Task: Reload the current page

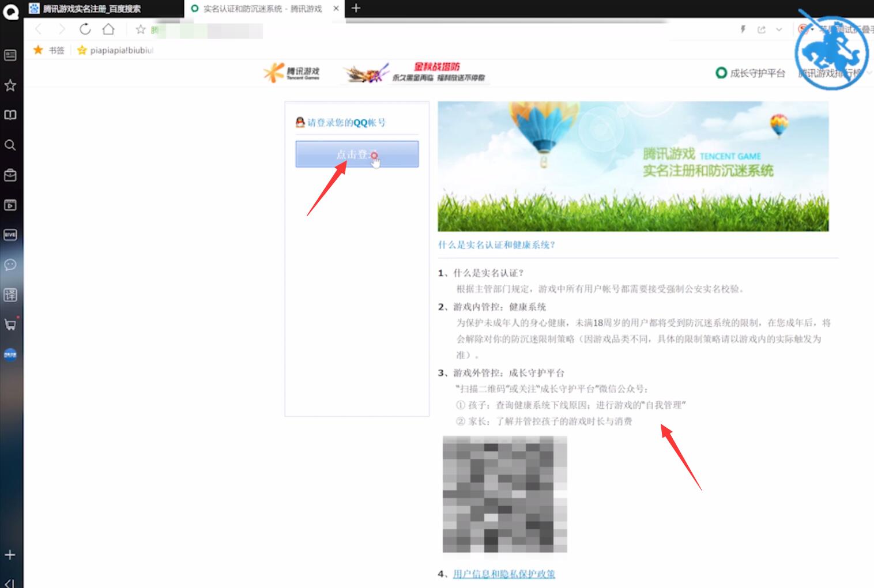Action: tap(85, 29)
